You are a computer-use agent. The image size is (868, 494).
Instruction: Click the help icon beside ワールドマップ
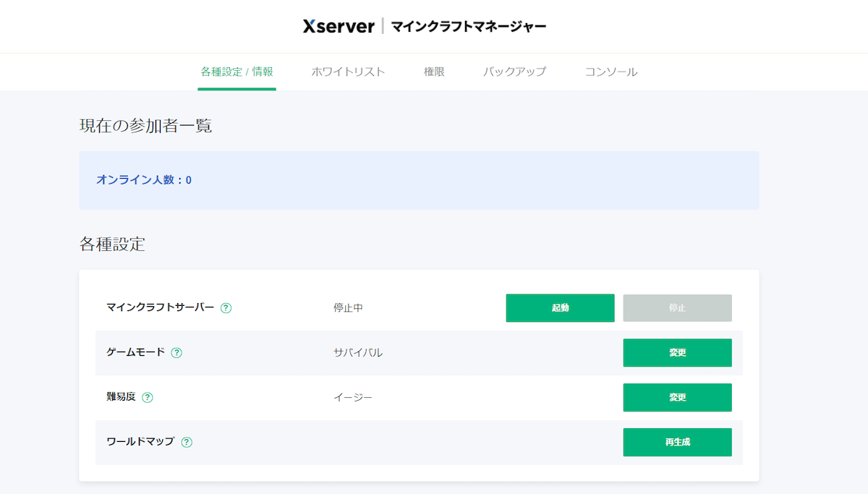187,442
